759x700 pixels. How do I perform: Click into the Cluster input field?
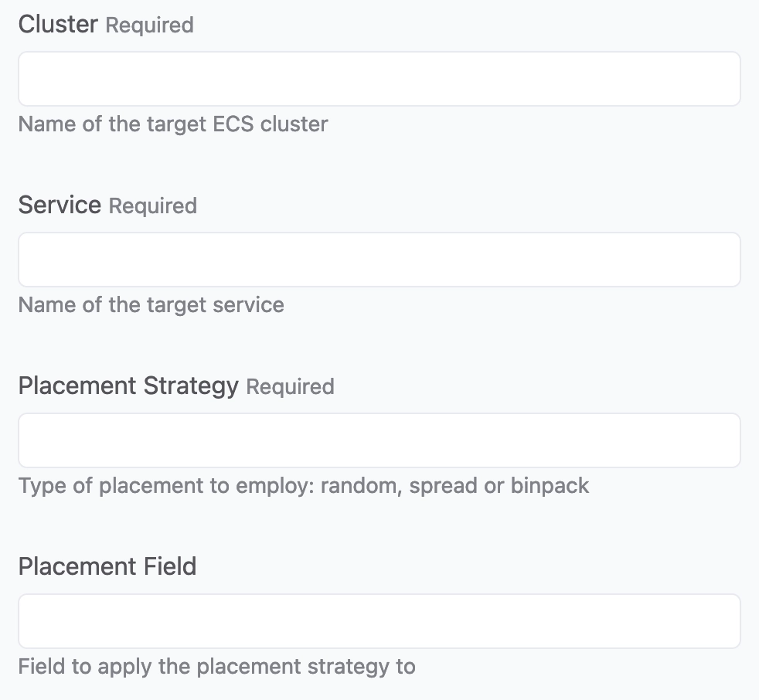(379, 79)
